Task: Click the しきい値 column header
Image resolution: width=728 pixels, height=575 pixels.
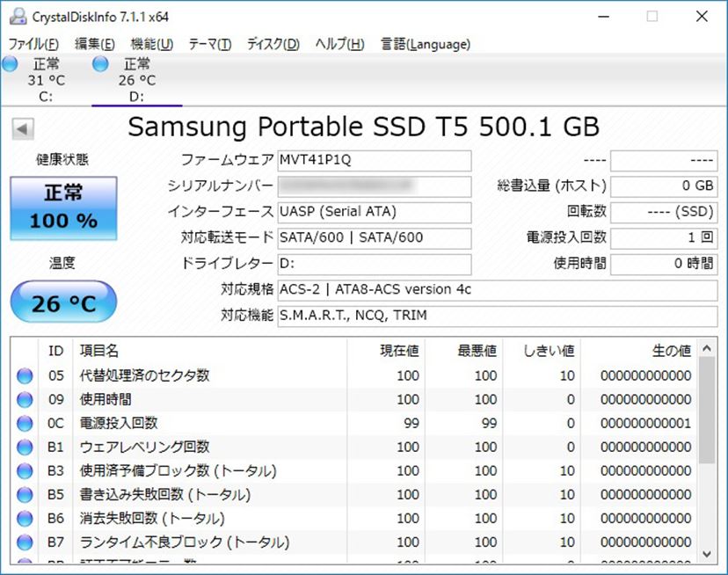Action: click(x=542, y=351)
